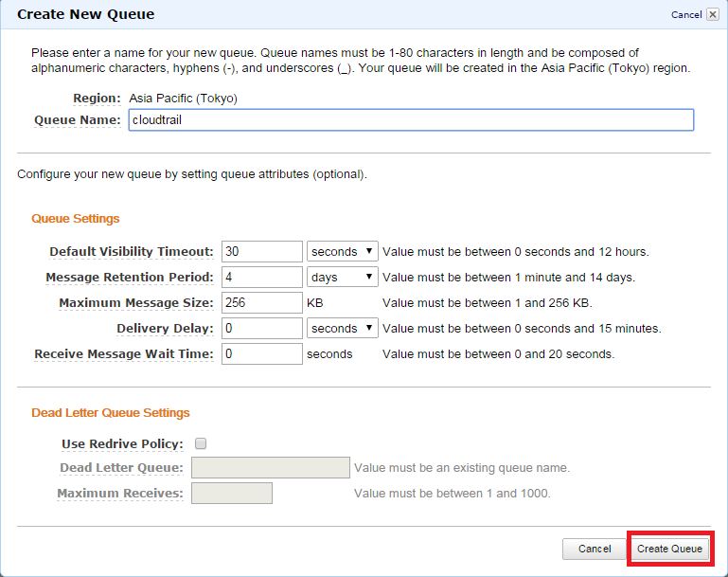Click the Queue Name label
Image resolution: width=728 pixels, height=577 pixels.
point(77,120)
